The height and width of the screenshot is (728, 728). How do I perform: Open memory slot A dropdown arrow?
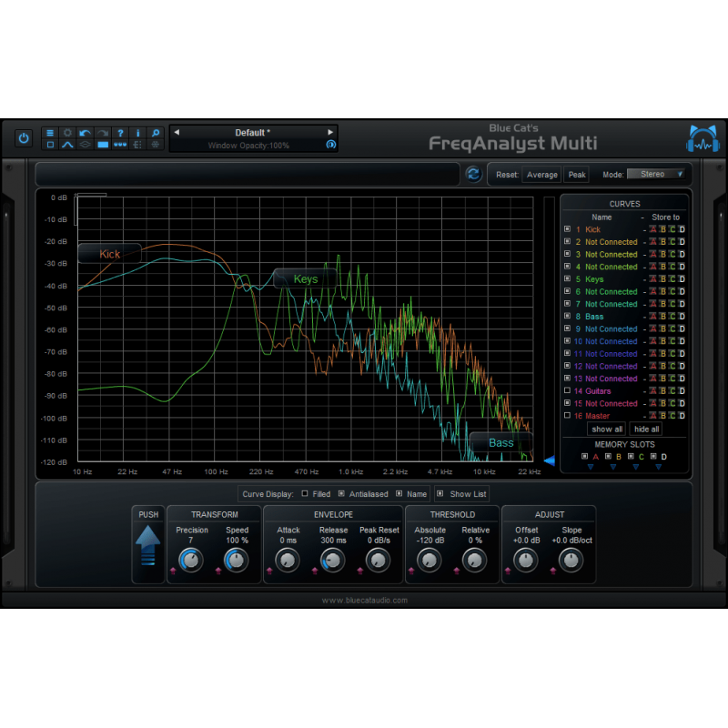click(x=591, y=466)
